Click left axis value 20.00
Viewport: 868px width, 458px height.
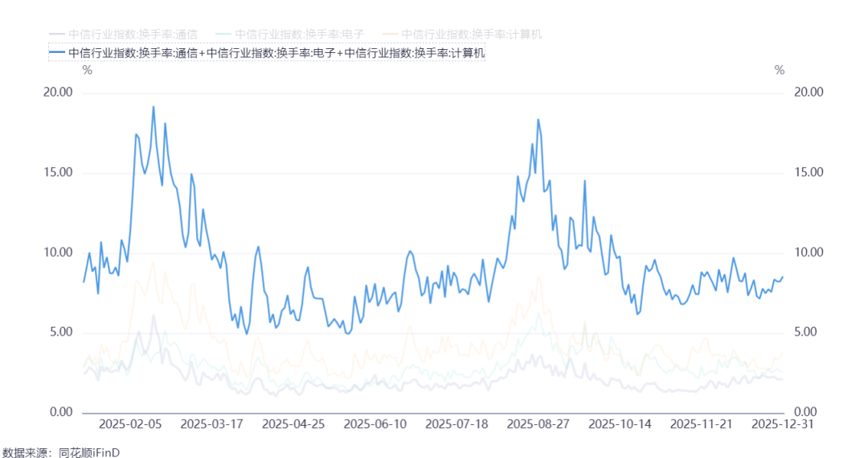pos(58,92)
